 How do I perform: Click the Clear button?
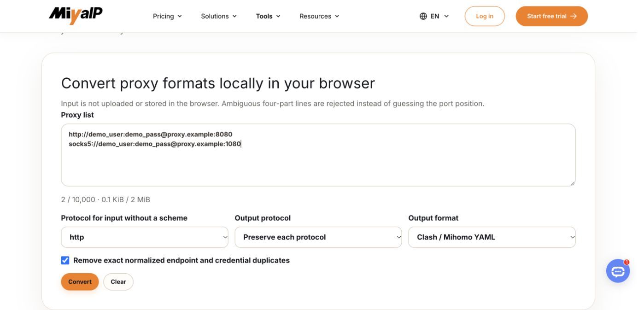click(118, 282)
